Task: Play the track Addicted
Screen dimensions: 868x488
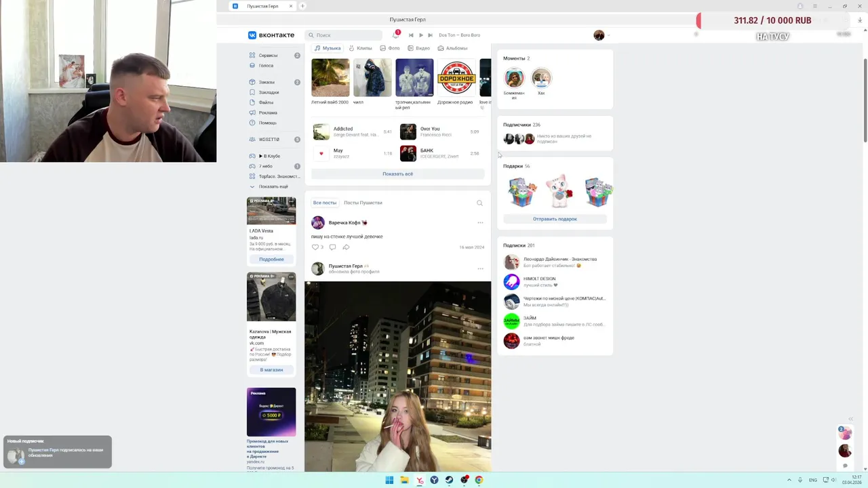Action: click(x=353, y=131)
